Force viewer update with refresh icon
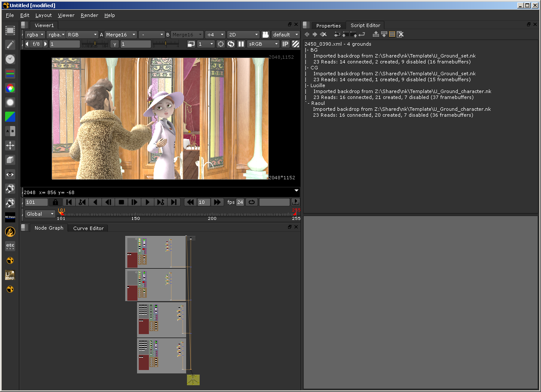 [x=231, y=44]
